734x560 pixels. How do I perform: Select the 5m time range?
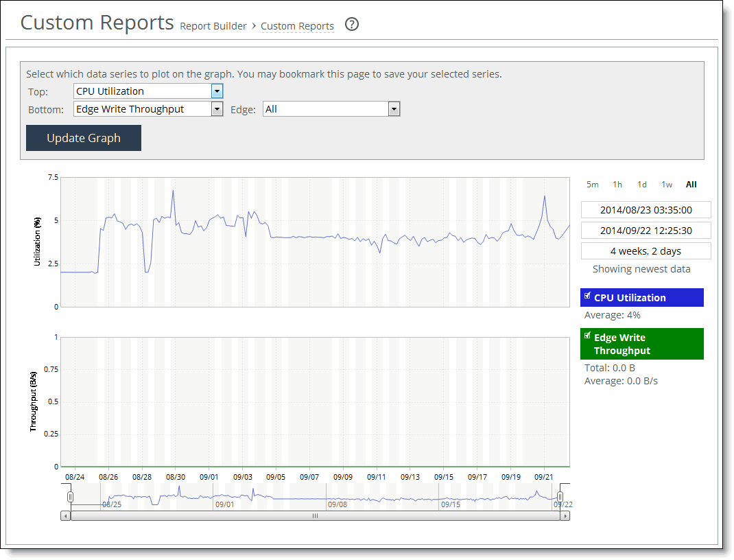tap(593, 185)
